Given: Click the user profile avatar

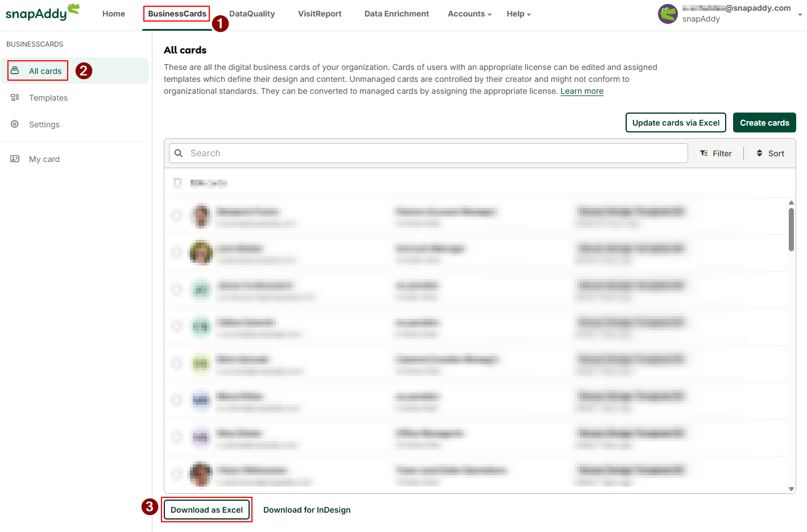Looking at the screenshot, I should pos(668,14).
